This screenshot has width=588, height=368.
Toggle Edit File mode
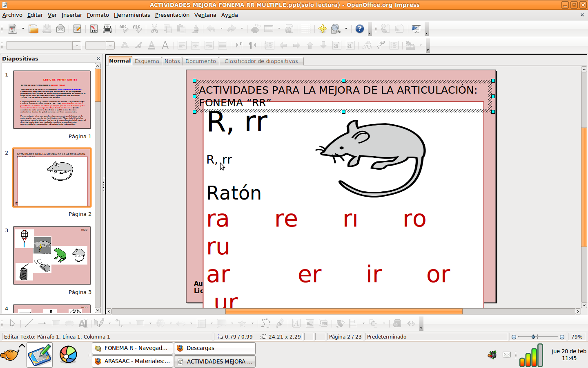(78, 29)
